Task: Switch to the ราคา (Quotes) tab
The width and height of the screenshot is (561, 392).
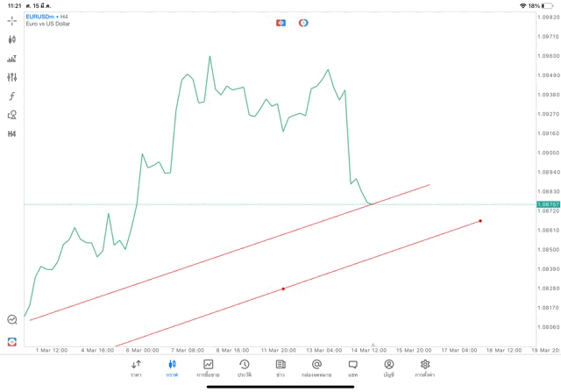Action: coord(136,367)
